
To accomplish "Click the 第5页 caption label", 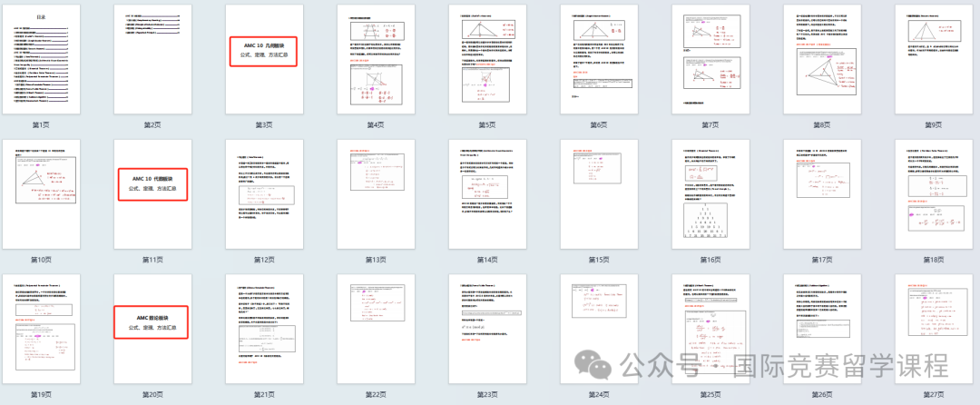I will tap(486, 124).
